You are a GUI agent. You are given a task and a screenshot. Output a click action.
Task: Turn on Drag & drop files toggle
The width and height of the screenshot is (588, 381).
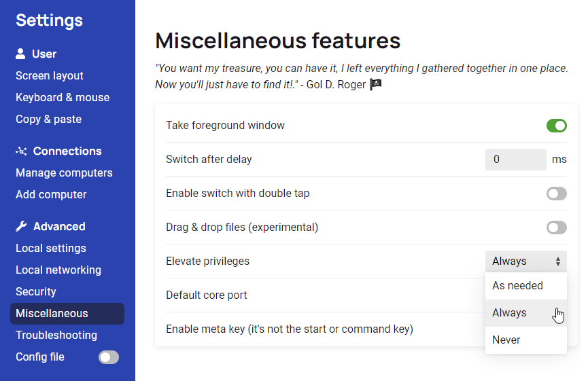556,228
